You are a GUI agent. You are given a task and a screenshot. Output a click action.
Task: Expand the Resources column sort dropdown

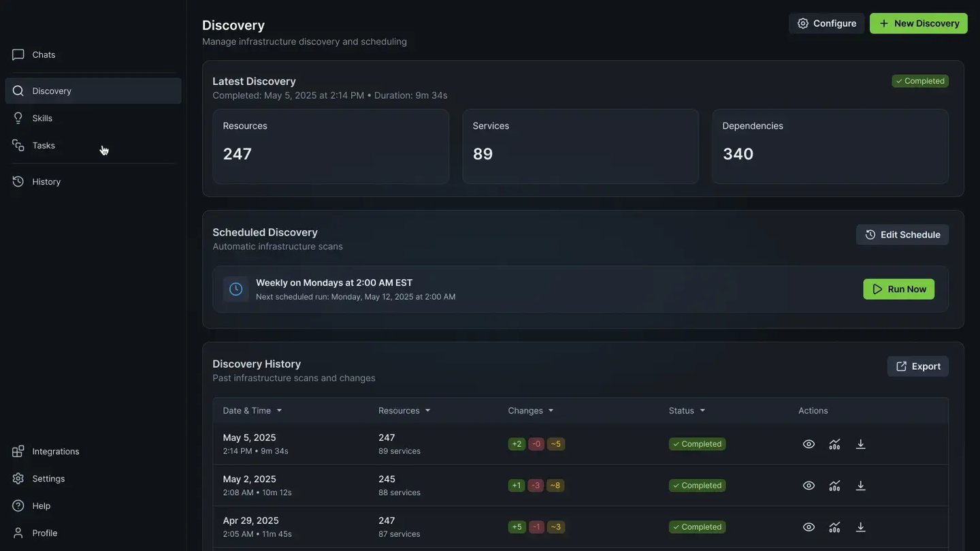click(x=427, y=411)
